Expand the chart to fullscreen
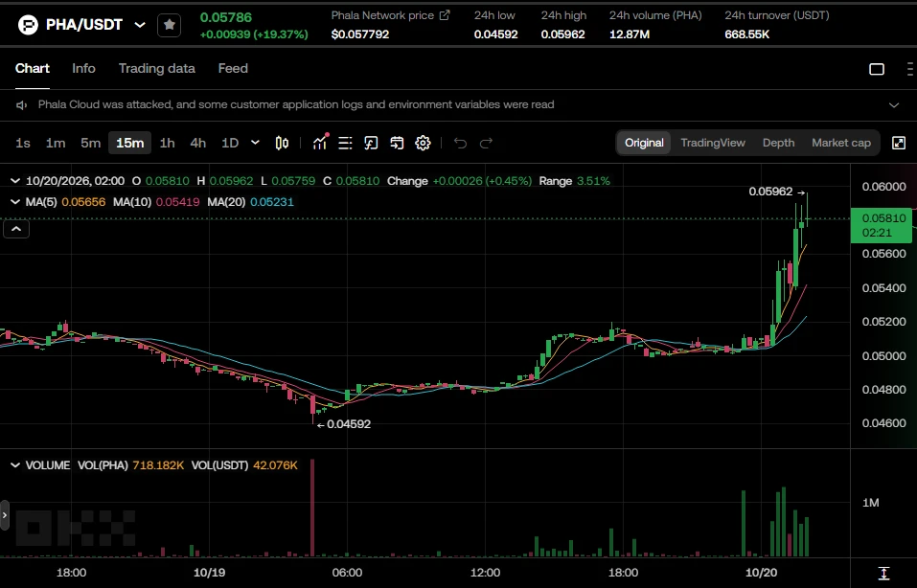 [x=899, y=143]
